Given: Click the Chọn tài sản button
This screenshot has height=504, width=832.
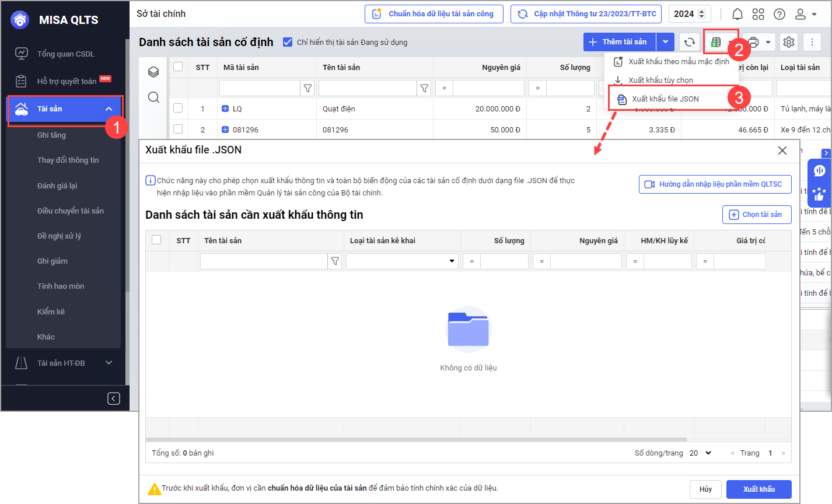Looking at the screenshot, I should pos(756,215).
